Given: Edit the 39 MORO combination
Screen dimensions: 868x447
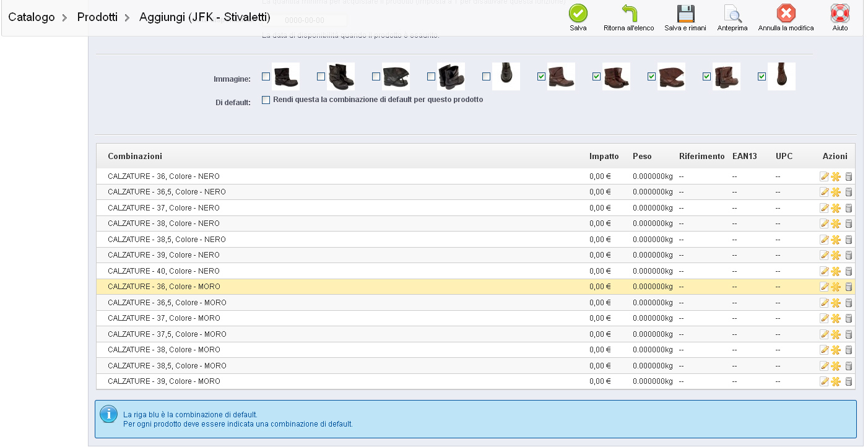Looking at the screenshot, I should tap(824, 381).
